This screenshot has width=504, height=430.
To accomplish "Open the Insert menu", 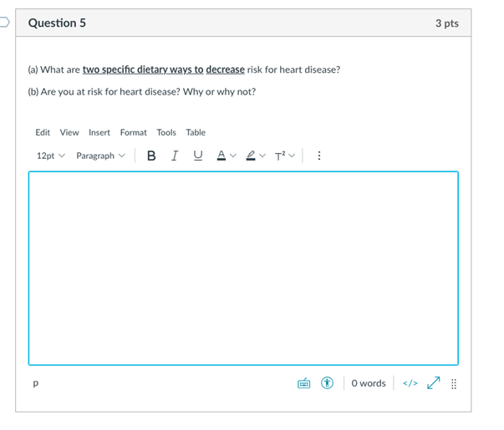I will click(99, 132).
